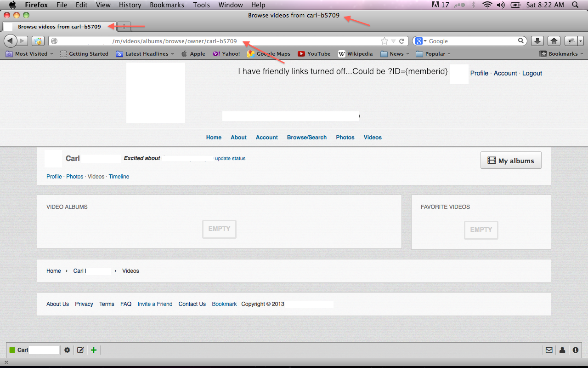588x368 pixels.
Task: Click the person icon in bottom bar
Action: pyautogui.click(x=562, y=350)
